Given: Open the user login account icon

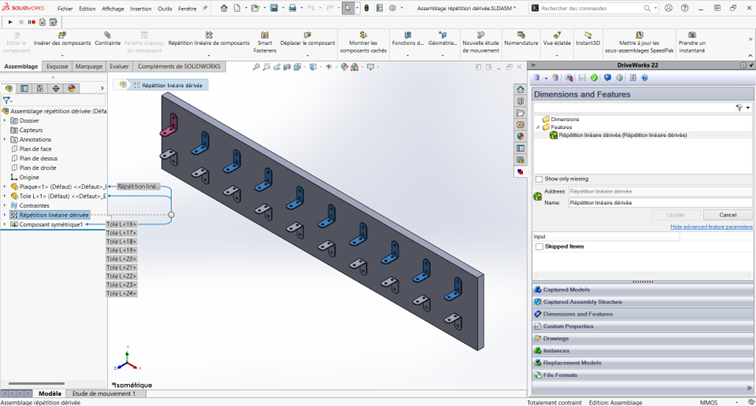Looking at the screenshot, I should tap(668, 8).
